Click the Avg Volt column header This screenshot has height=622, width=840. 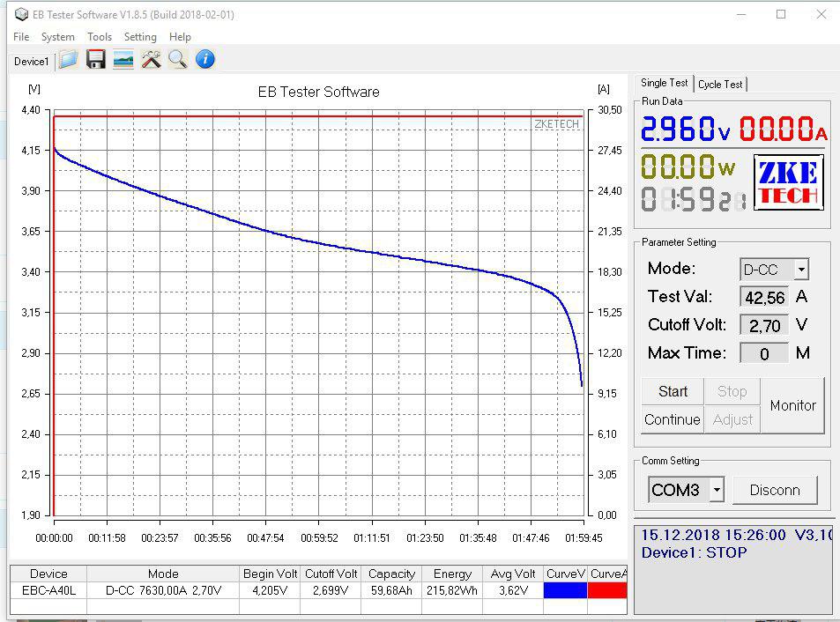(513, 574)
